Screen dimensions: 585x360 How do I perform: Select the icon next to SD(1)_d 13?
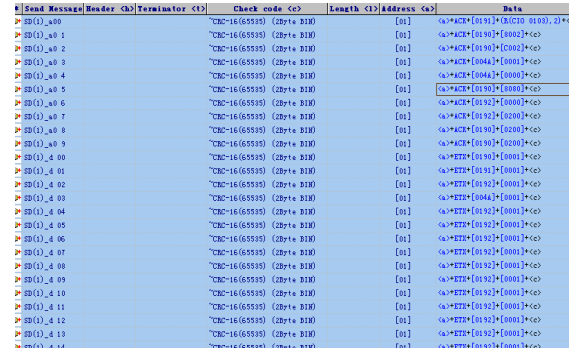(x=18, y=334)
